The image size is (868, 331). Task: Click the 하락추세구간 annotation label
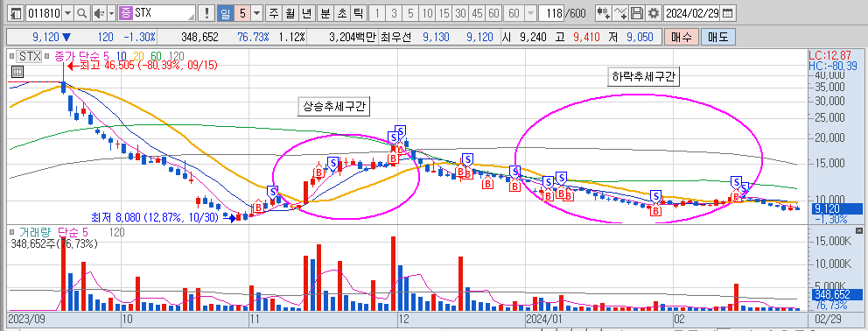(643, 76)
